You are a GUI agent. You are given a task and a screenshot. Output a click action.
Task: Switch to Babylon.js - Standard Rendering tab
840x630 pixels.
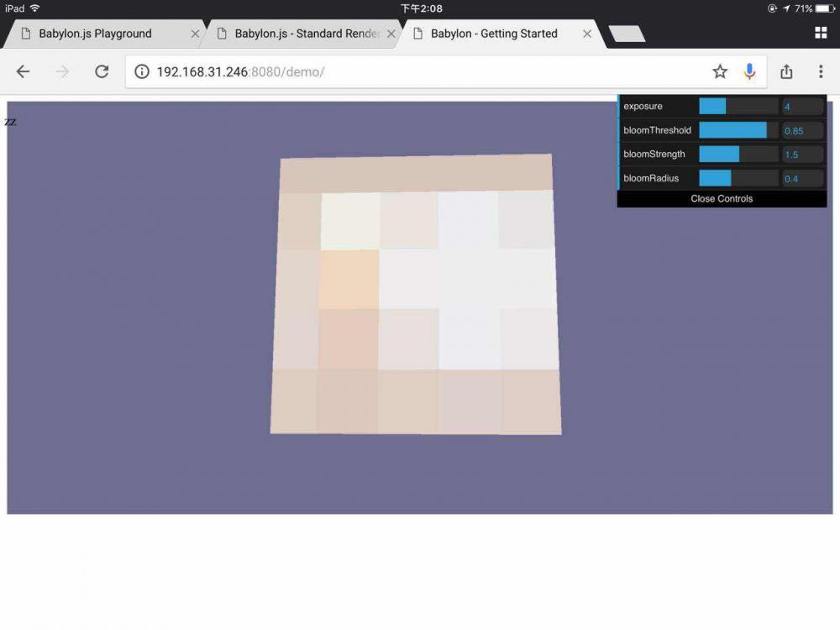(x=307, y=34)
